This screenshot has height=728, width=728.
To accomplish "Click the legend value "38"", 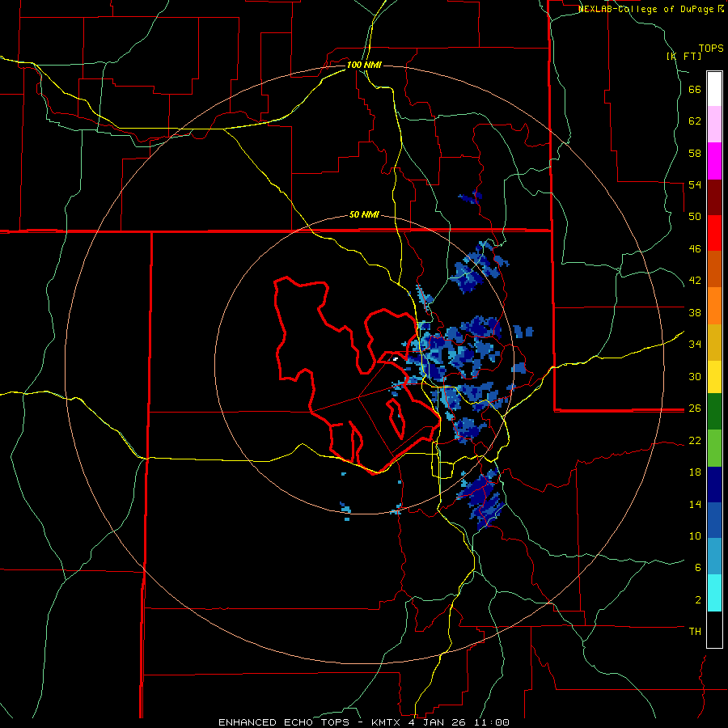I will (695, 312).
